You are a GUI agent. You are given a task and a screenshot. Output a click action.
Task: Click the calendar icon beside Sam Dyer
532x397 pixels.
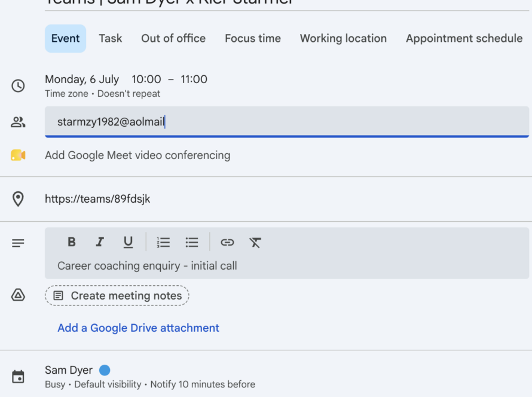point(18,377)
